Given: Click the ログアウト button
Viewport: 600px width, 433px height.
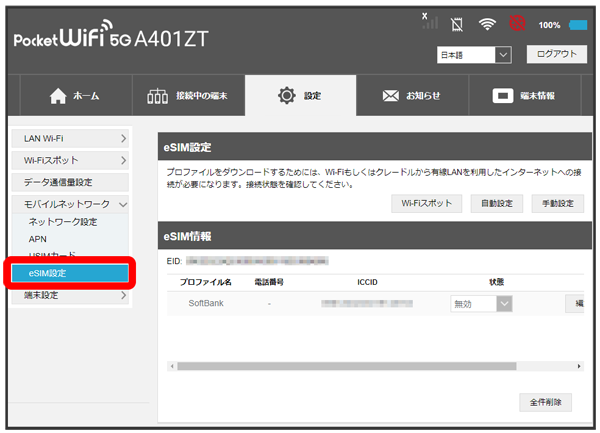Looking at the screenshot, I should [x=556, y=54].
